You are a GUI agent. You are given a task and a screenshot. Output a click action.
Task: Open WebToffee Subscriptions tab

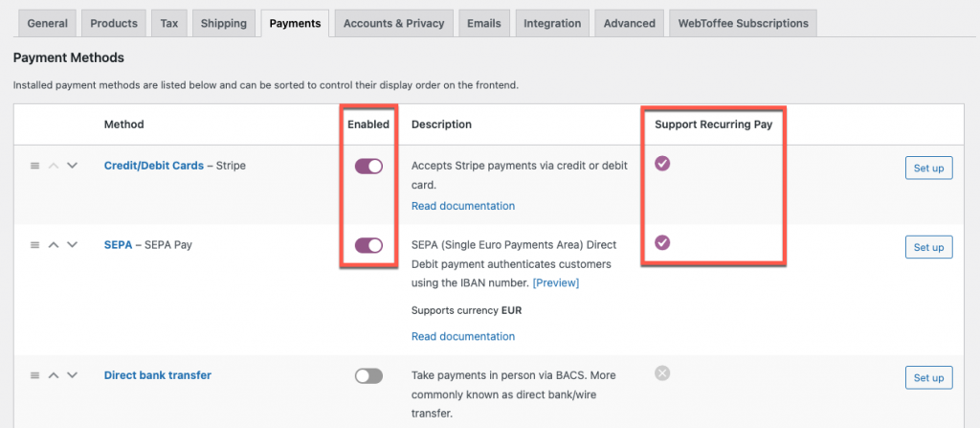(743, 23)
